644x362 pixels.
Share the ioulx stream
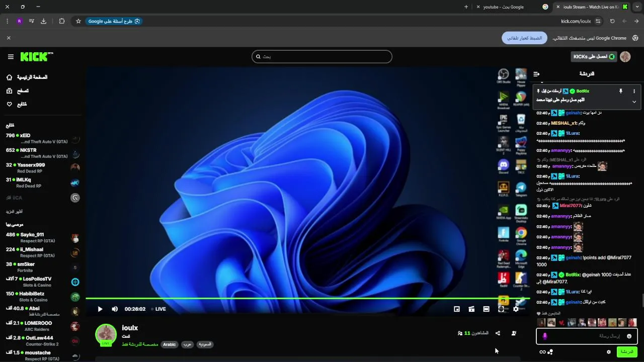tap(498, 333)
